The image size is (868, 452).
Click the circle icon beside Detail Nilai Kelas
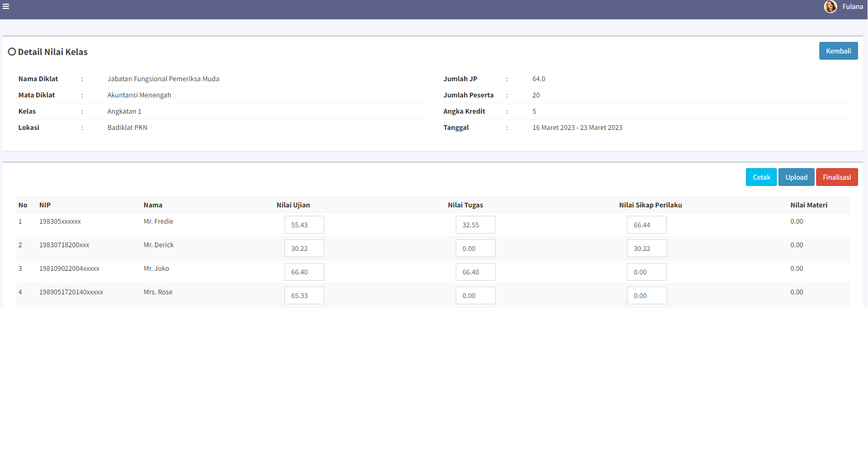(12, 52)
